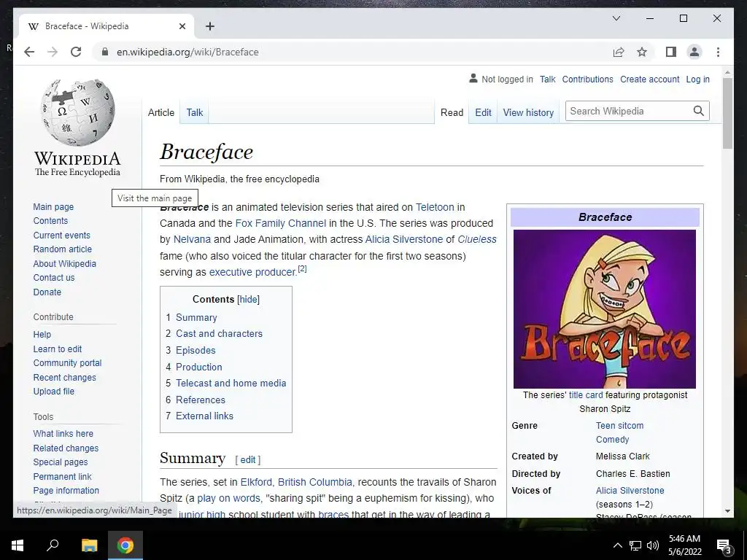Open Random article link
The width and height of the screenshot is (747, 560).
pos(63,249)
